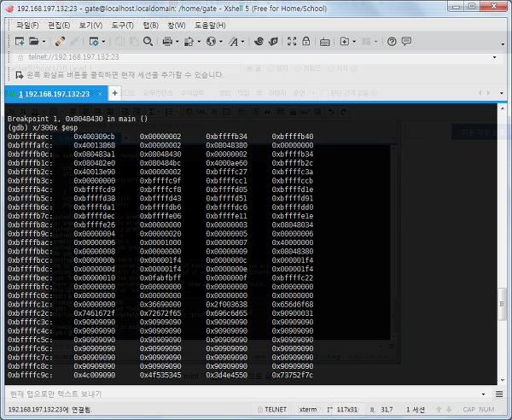Open the 탭(B) menu
This screenshot has width=512, height=420.
click(151, 25)
